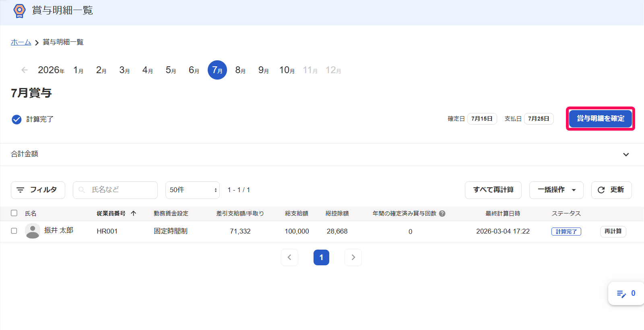Click the 差引支給額/手取り column header
Viewport: 644px width, 330px height.
click(x=240, y=213)
